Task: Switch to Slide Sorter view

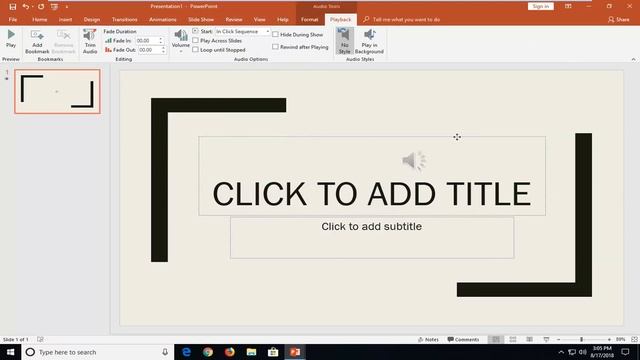Action: click(x=513, y=340)
